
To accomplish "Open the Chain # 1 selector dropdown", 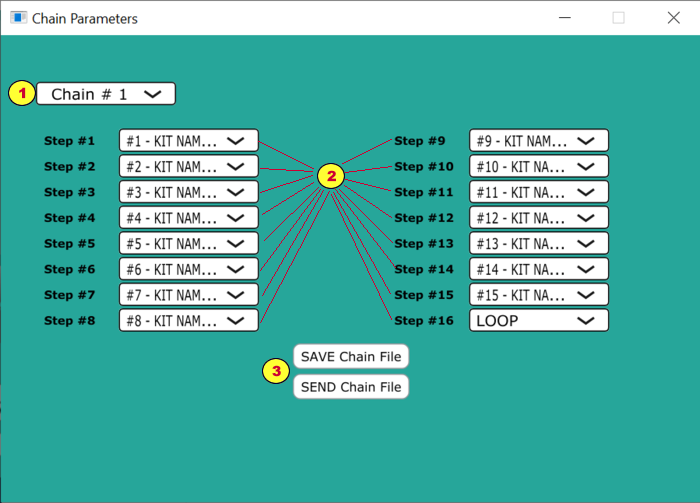I will point(106,94).
